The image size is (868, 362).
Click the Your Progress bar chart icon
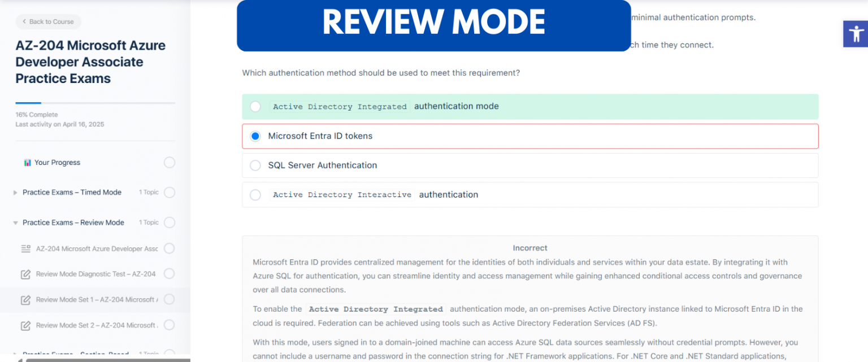point(28,162)
